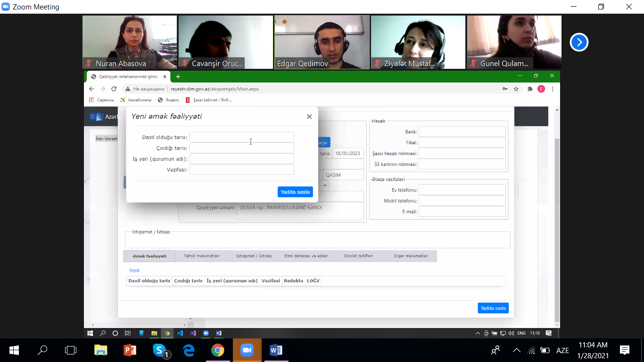
Task: Select the Əmək fəaliyyəti tab
Action: pyautogui.click(x=149, y=256)
